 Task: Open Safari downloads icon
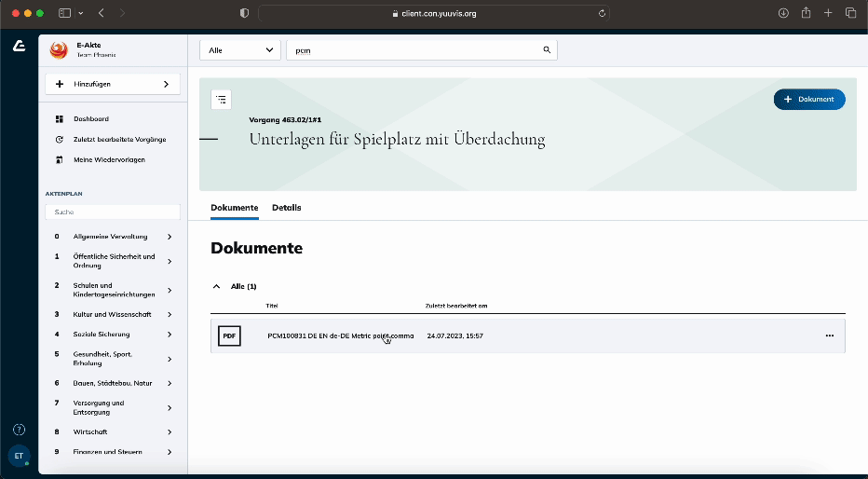click(782, 13)
